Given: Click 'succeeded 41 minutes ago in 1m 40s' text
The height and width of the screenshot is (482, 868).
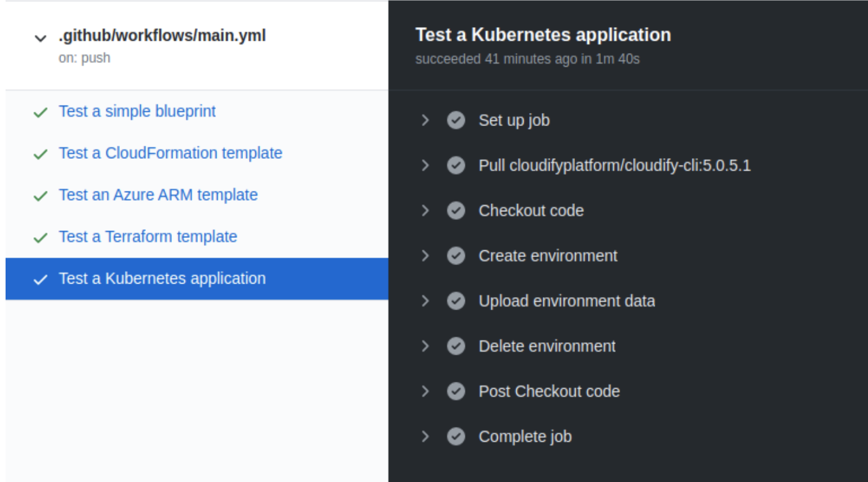Looking at the screenshot, I should [x=527, y=59].
